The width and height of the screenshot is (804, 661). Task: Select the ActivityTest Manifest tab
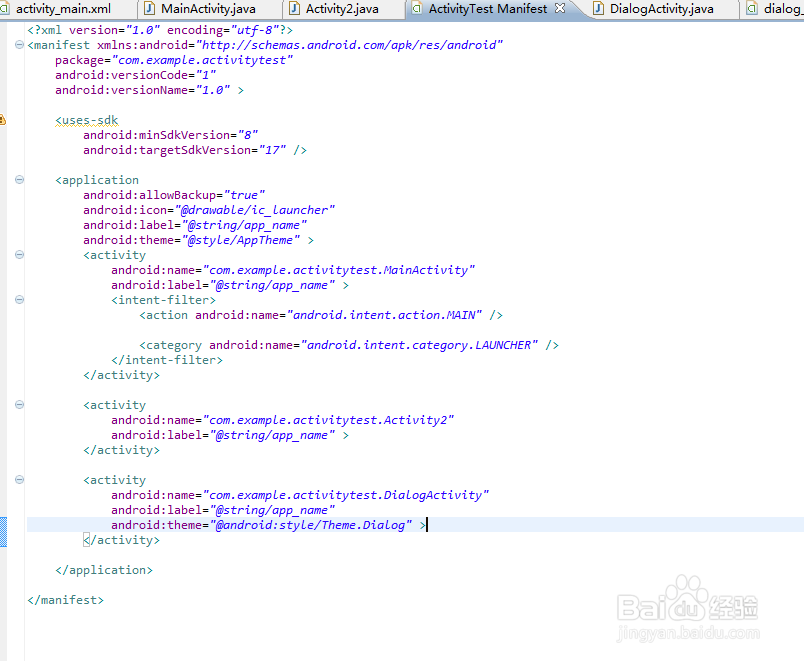pos(488,9)
